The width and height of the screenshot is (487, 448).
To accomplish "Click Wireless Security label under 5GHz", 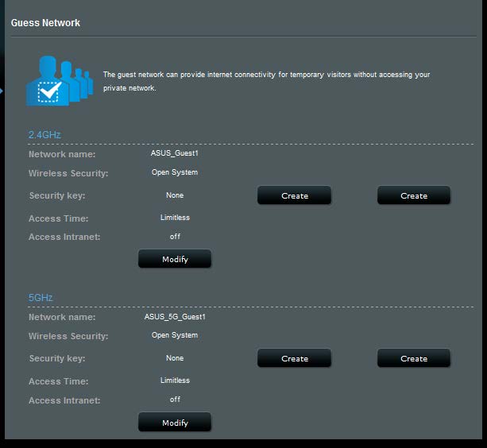I will (x=68, y=336).
